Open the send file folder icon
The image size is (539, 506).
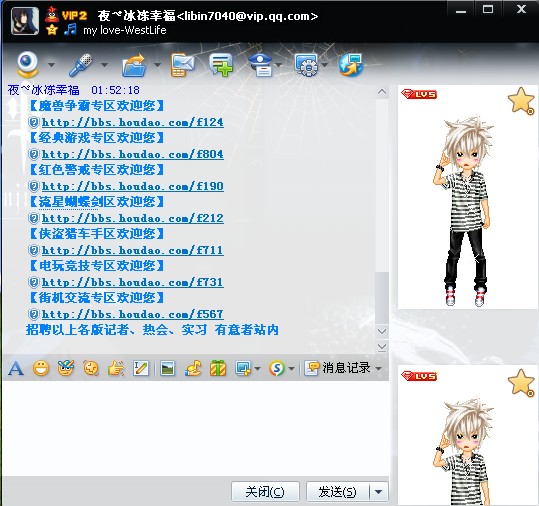(134, 65)
